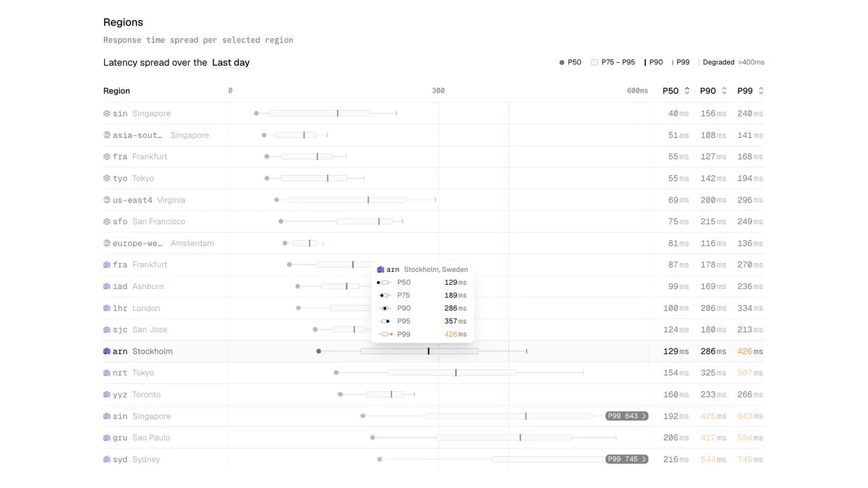Click the 300 axis tick label
This screenshot has height=488, width=868.
coord(438,91)
